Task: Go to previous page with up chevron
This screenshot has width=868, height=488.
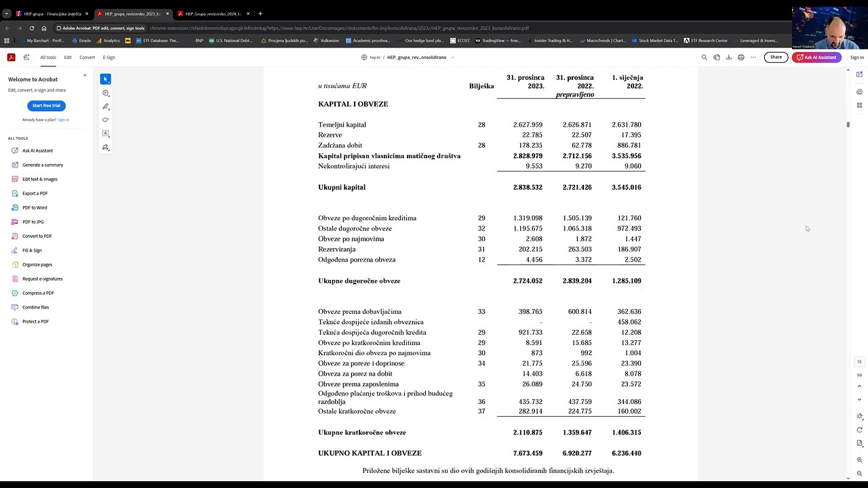Action: pos(859,386)
